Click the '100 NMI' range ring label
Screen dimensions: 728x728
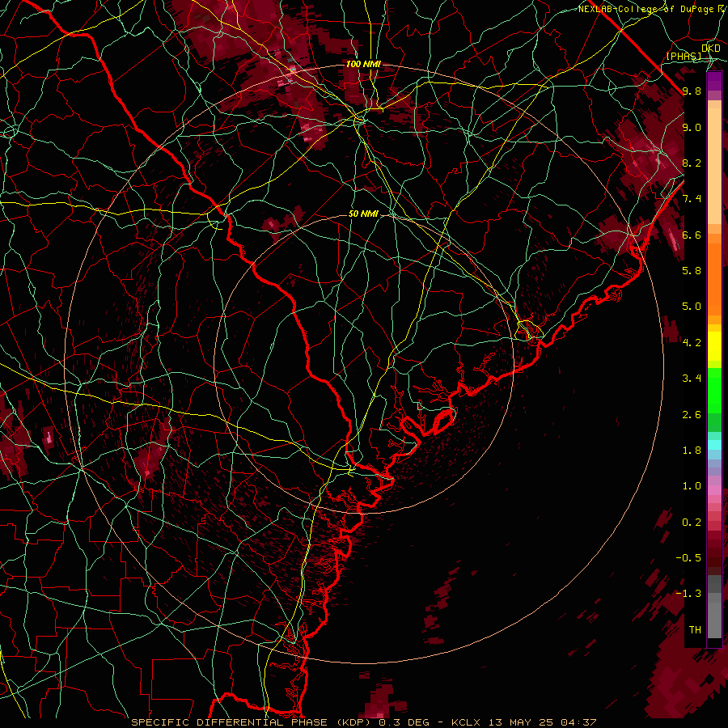click(363, 64)
